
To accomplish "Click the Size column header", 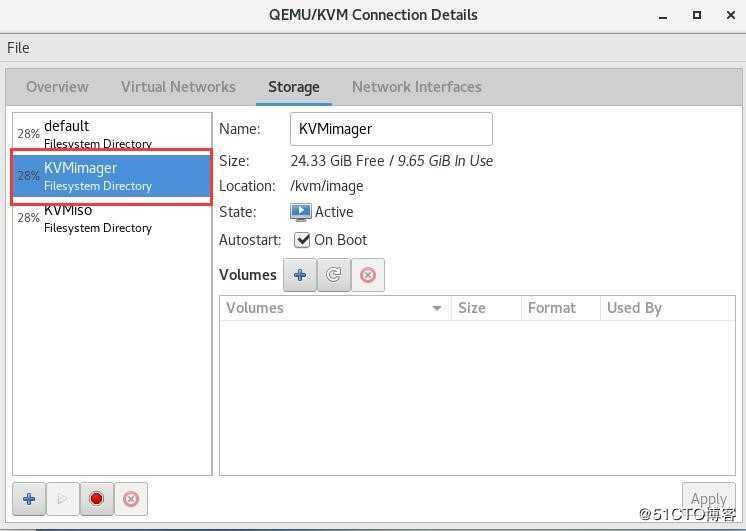I will click(x=486, y=308).
